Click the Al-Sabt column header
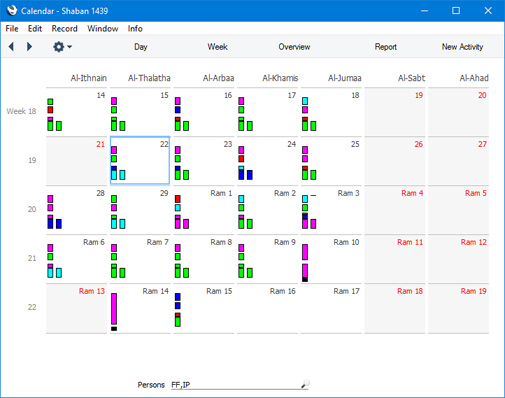 (411, 78)
